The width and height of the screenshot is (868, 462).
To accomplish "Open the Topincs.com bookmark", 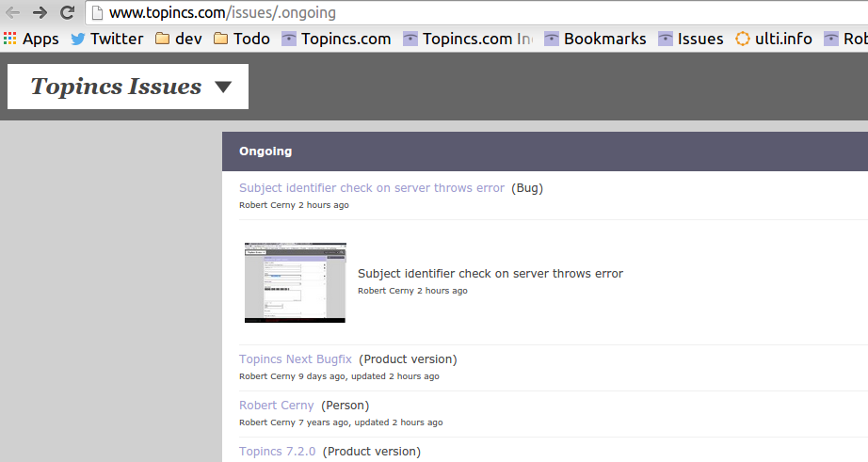I will tap(336, 39).
